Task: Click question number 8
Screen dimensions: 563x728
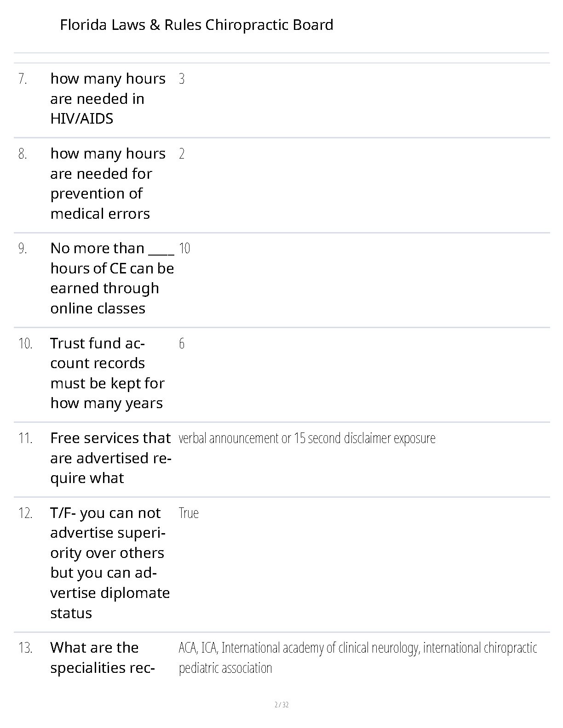Action: coord(23,154)
